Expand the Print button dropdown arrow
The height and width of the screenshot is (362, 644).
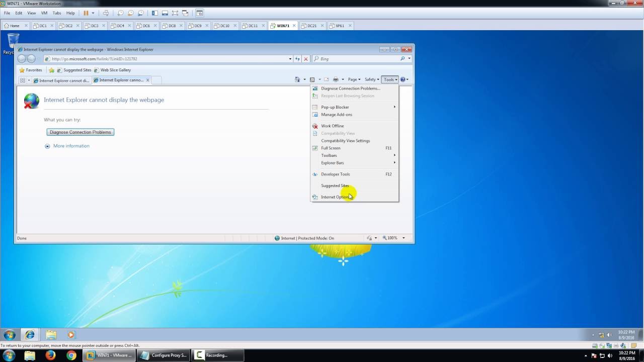[x=343, y=79]
